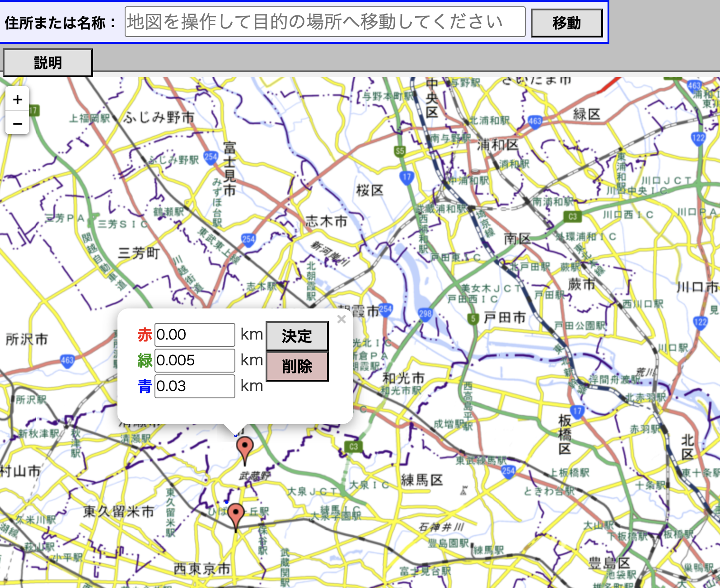Confirm the radii with the 決定 button
Image resolution: width=720 pixels, height=588 pixels.
pyautogui.click(x=297, y=336)
